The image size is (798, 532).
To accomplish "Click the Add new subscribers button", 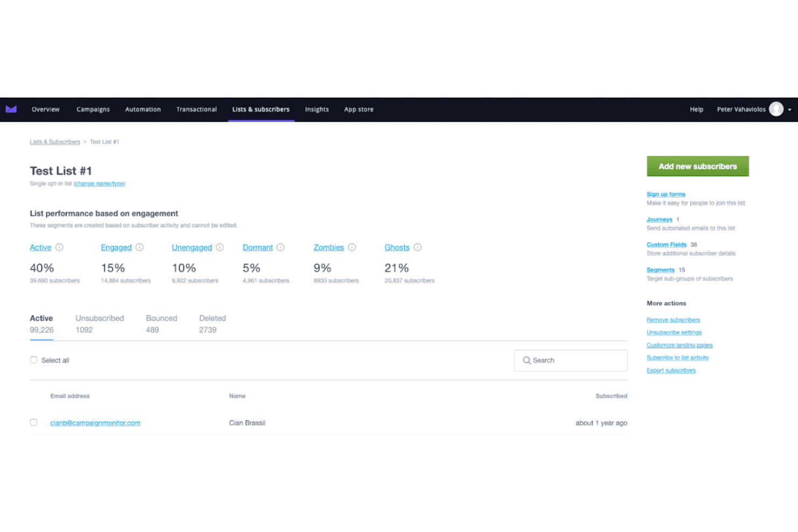I will (697, 166).
